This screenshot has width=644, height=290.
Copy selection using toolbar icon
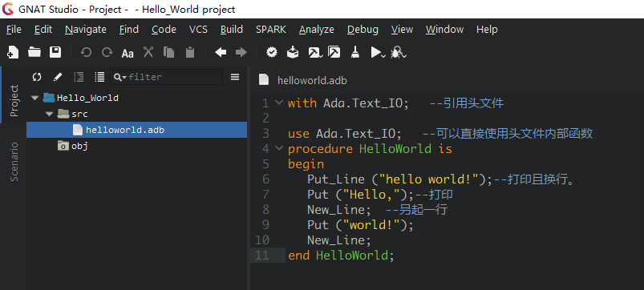pos(168,53)
